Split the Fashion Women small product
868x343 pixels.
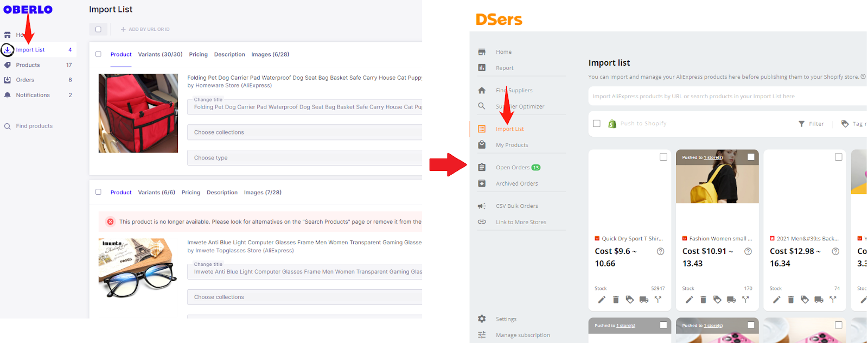click(745, 300)
